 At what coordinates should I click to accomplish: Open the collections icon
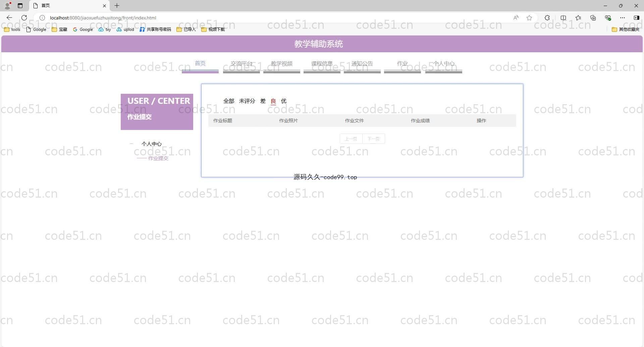[x=593, y=18]
